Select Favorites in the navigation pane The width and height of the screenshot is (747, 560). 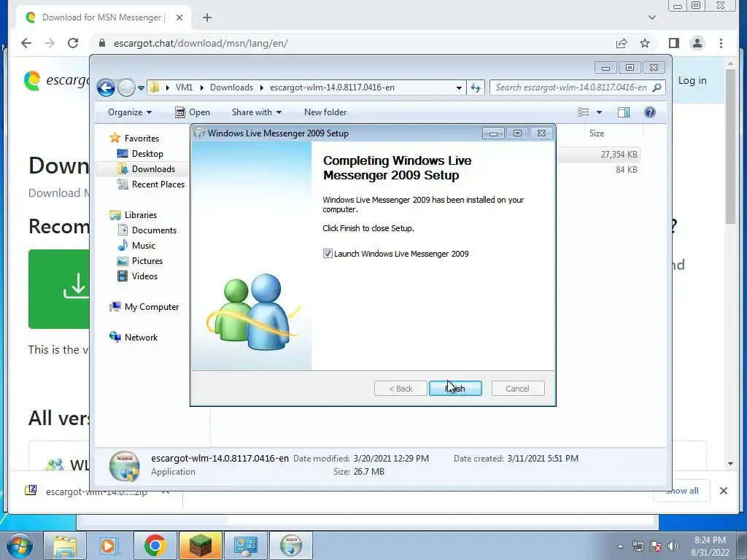142,138
